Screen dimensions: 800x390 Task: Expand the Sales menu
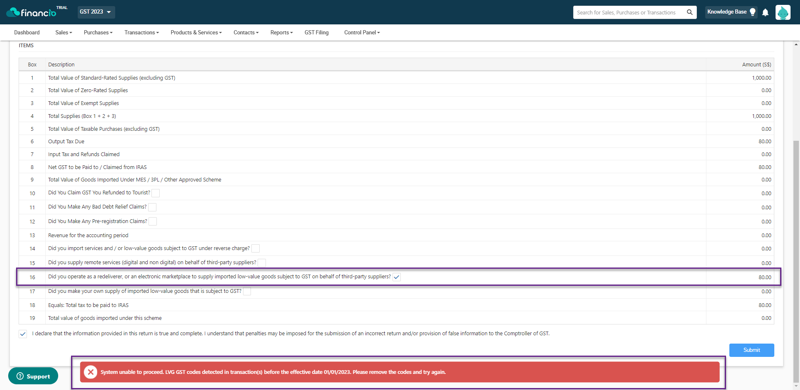click(x=63, y=32)
